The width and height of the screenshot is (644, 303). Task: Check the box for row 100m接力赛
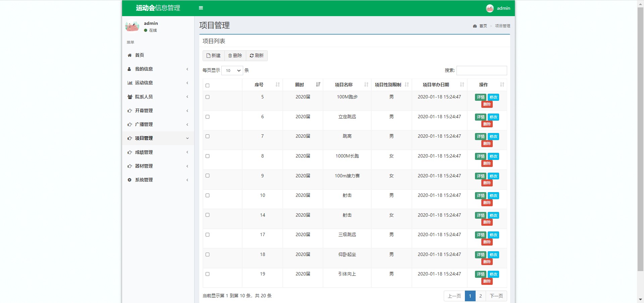point(208,175)
